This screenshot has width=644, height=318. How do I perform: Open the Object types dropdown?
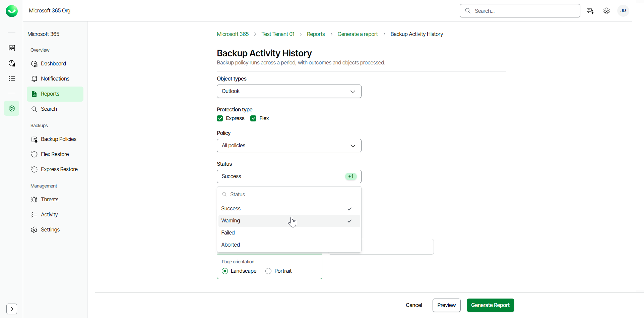point(289,91)
